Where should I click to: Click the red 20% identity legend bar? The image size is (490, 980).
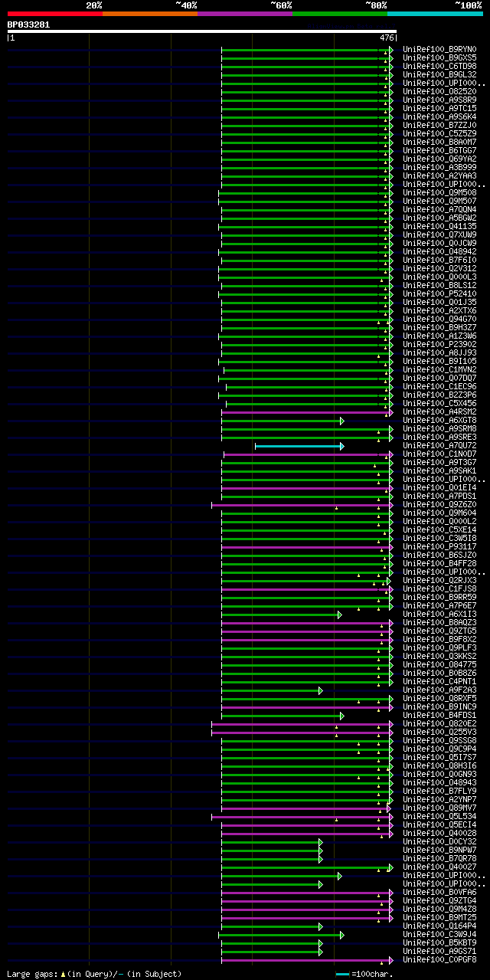pos(54,14)
